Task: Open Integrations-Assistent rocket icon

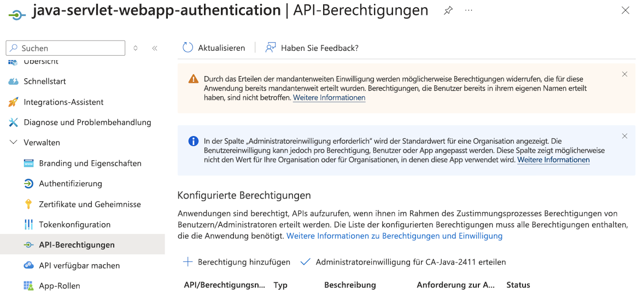Action: tap(14, 102)
